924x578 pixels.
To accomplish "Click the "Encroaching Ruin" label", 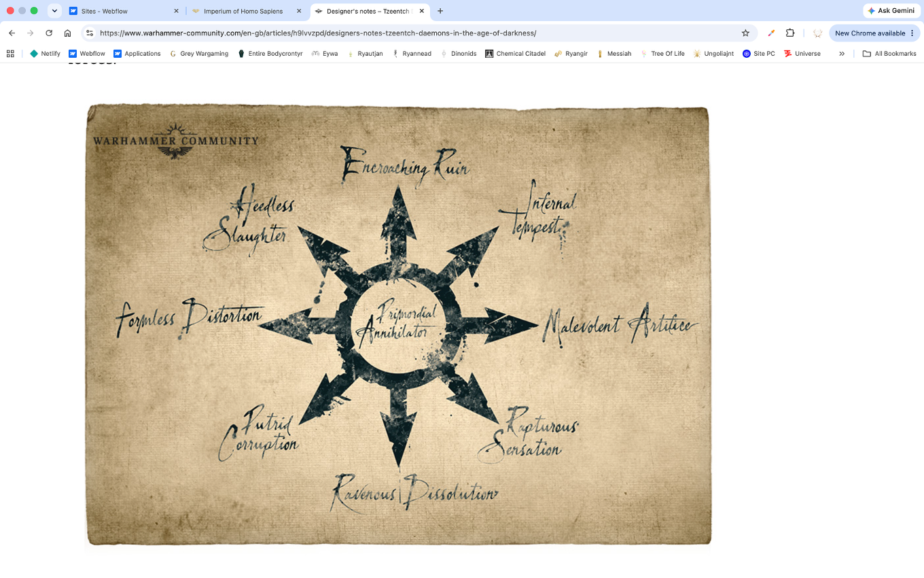I will 405,164.
